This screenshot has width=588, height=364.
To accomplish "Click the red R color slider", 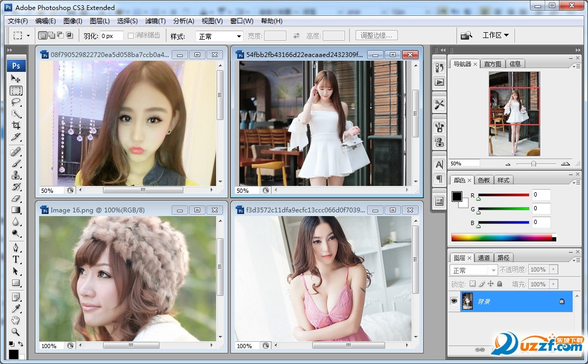I will 503,195.
